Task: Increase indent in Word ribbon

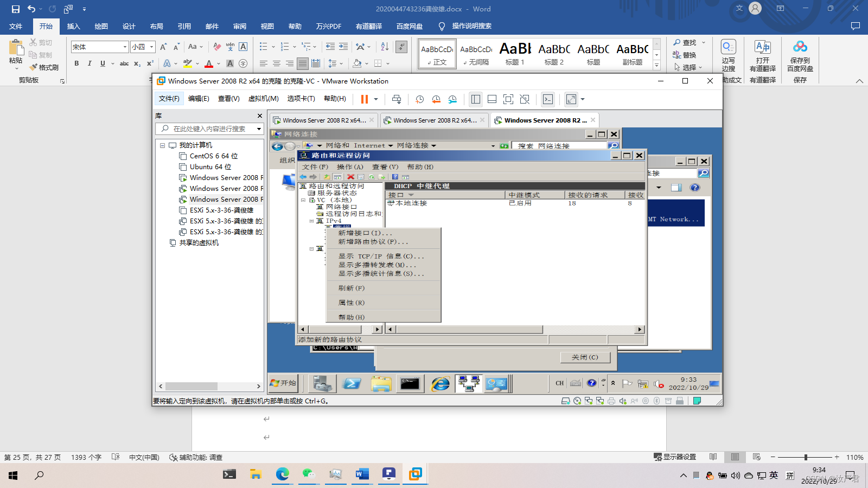Action: [343, 47]
